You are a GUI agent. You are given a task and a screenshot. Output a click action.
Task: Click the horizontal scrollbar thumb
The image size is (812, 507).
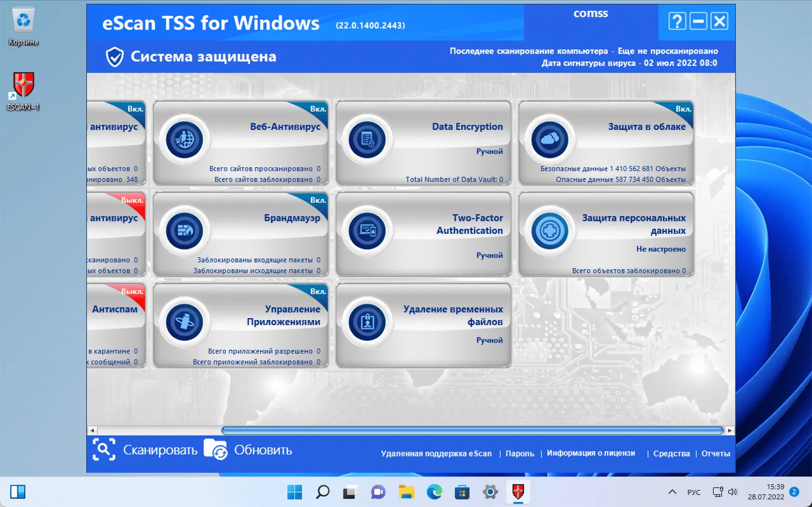tap(473, 431)
